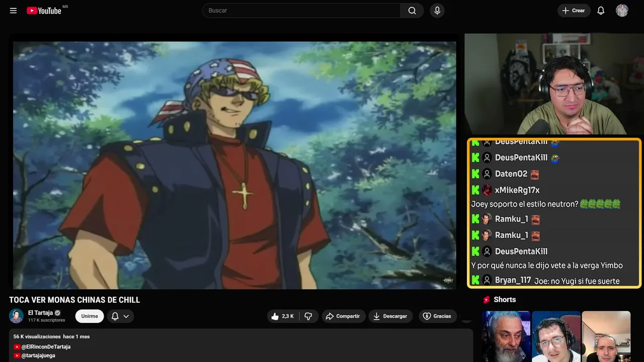Focus the Buscar search field

(301, 11)
